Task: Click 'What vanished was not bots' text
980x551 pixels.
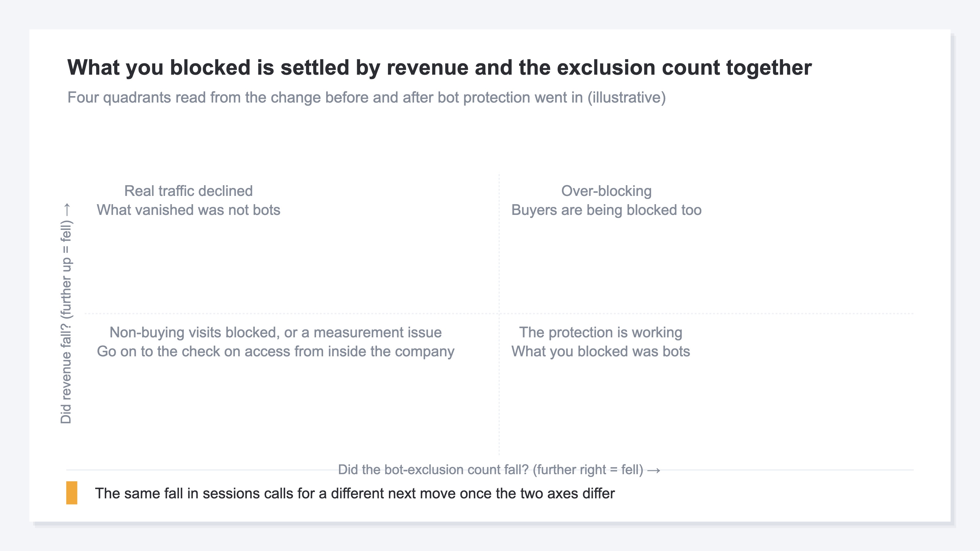Action: click(x=188, y=210)
